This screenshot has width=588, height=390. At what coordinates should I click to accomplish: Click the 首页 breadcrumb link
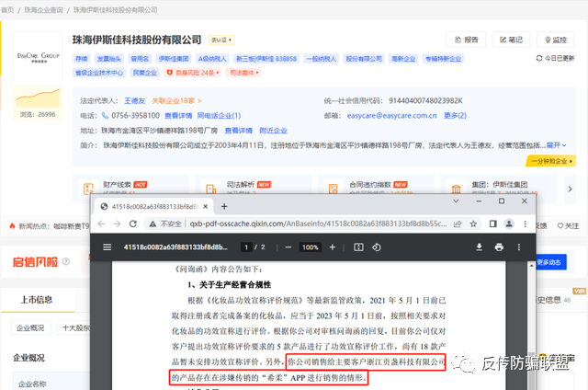pyautogui.click(x=7, y=10)
